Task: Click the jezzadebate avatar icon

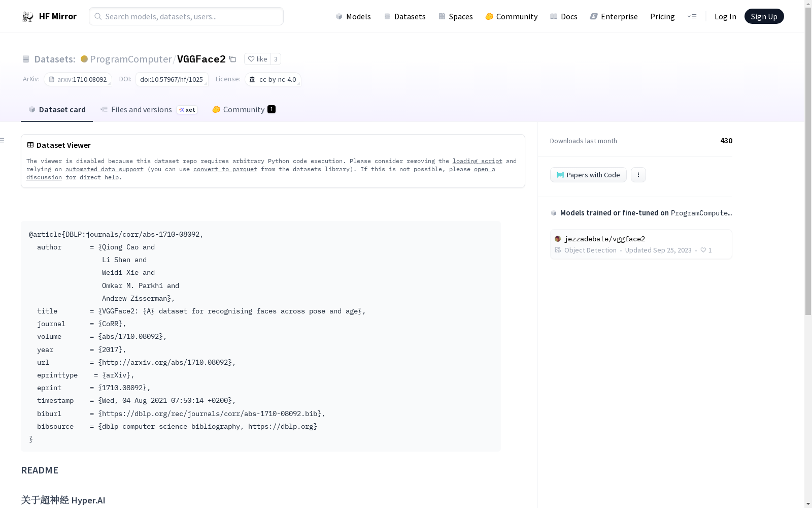Action: pyautogui.click(x=558, y=239)
